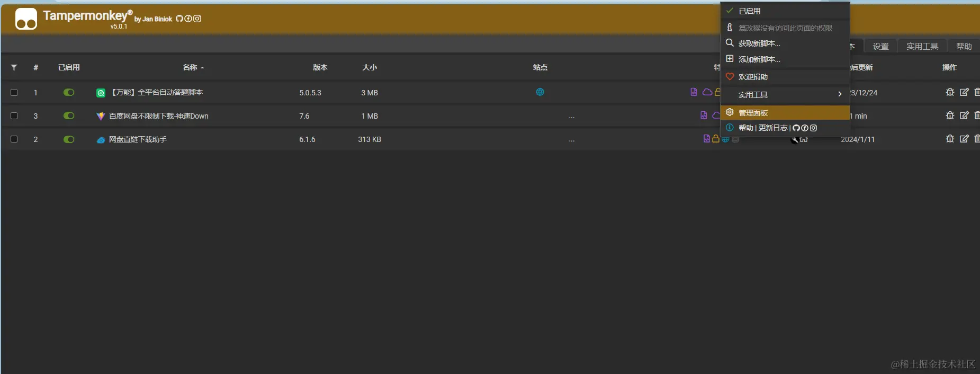
Task: Disable the 百度网盘不限制下载-神速Down toggle
Action: pos(69,115)
